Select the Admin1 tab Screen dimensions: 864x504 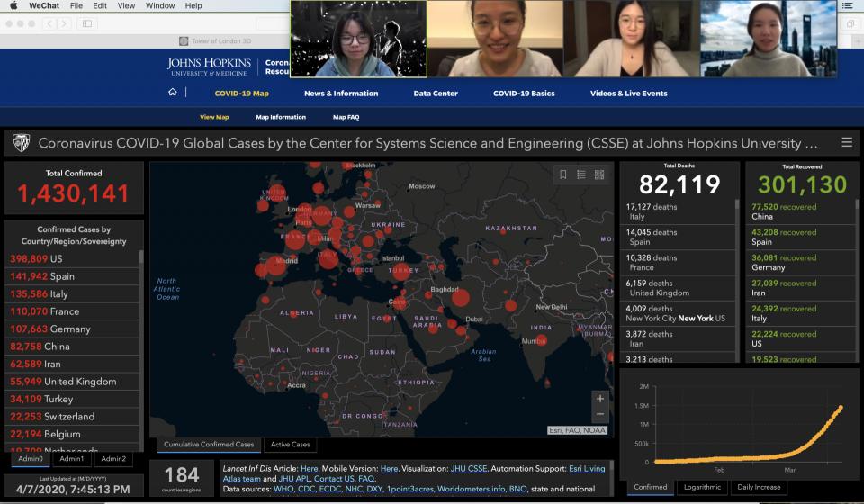click(72, 459)
